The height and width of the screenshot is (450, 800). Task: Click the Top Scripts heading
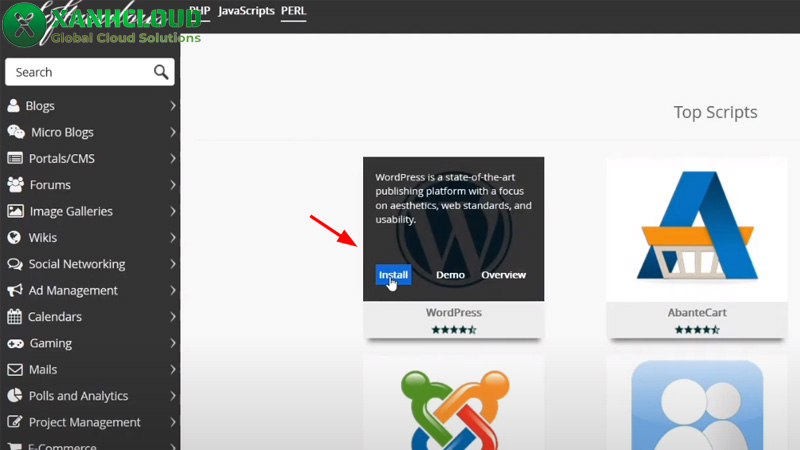point(715,112)
